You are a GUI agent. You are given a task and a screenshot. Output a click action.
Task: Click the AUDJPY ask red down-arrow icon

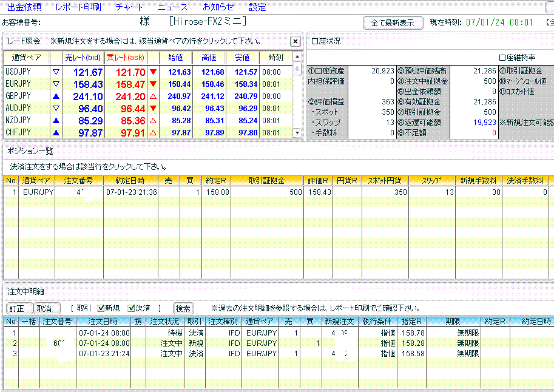(x=154, y=109)
